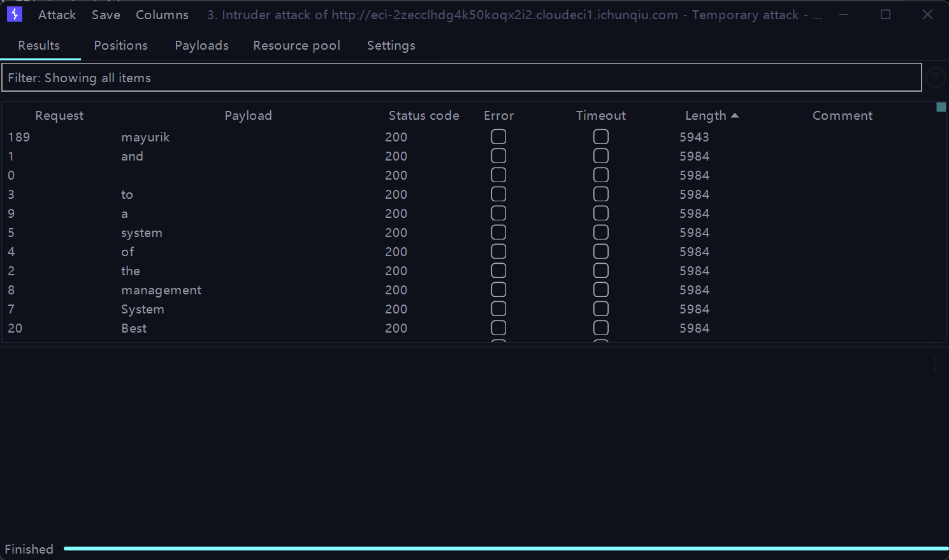Toggle Error checkbox in the 'the' row

pyautogui.click(x=498, y=271)
